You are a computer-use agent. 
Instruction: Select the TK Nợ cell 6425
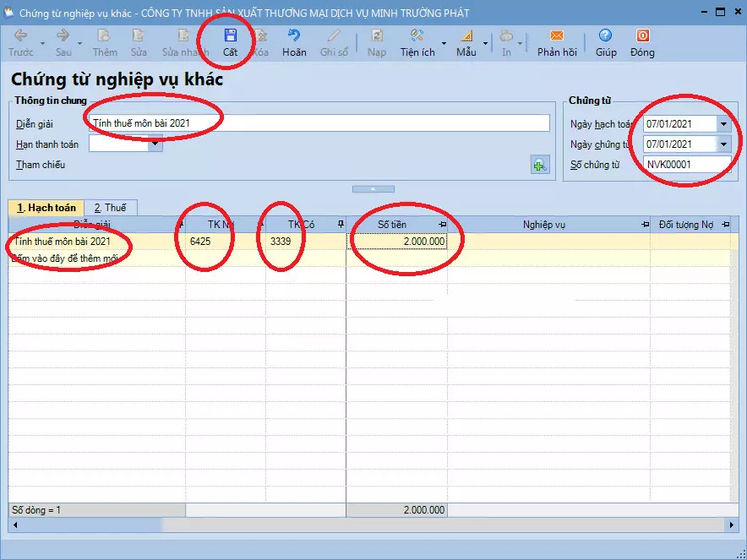[226, 242]
